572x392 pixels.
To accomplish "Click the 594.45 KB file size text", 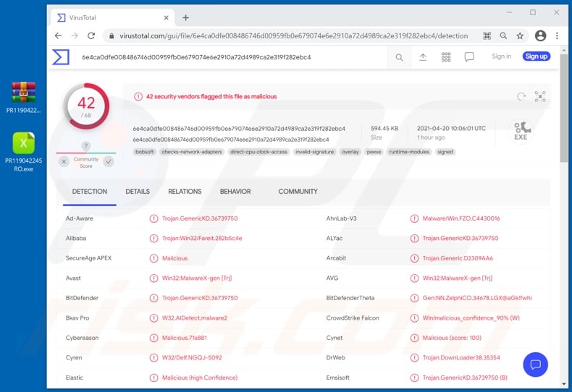I will [384, 129].
